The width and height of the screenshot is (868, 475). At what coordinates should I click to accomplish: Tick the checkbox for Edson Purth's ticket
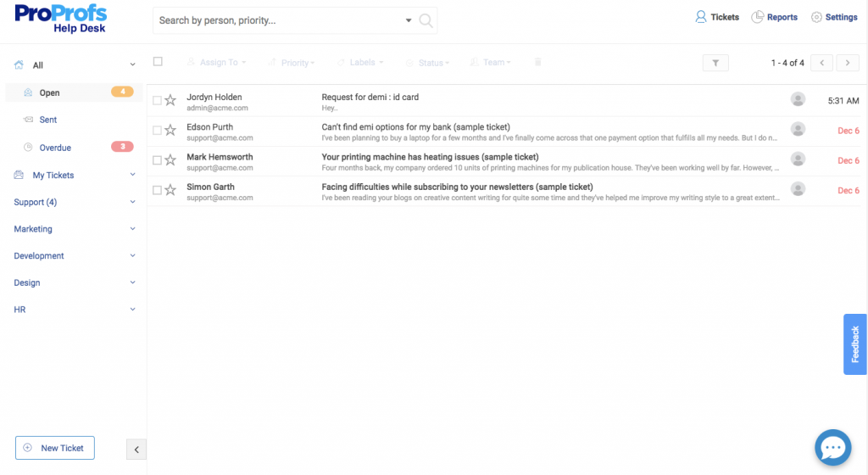157,130
